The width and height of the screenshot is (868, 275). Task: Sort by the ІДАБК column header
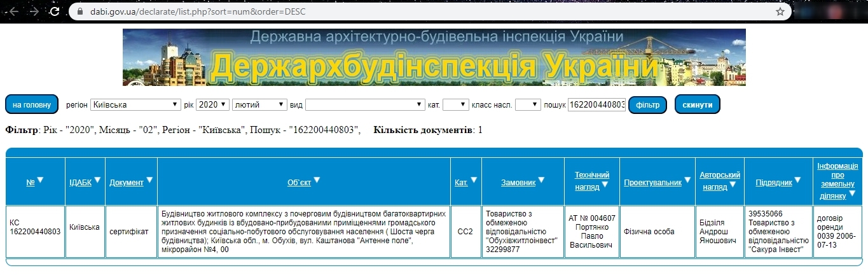81,182
